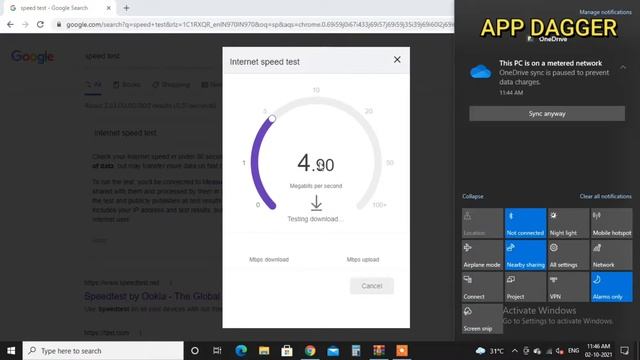Show hidden system tray icons
640x360 pixels.
[515, 351]
